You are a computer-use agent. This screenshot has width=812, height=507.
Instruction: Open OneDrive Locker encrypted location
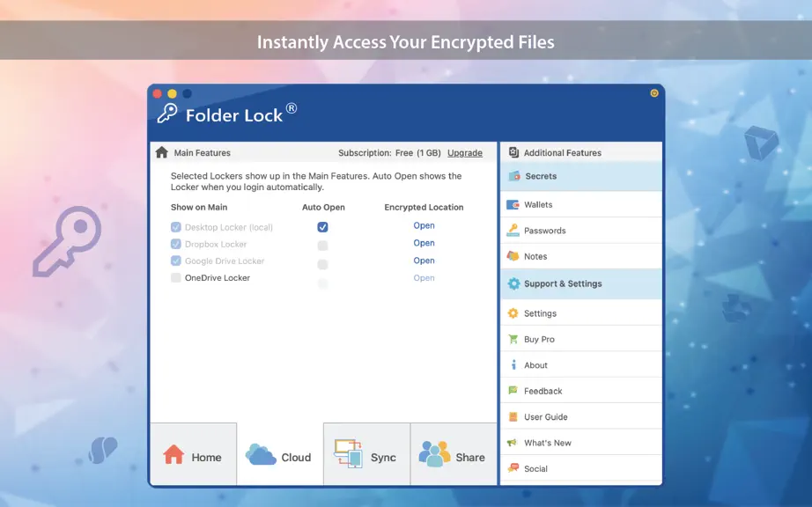point(424,278)
